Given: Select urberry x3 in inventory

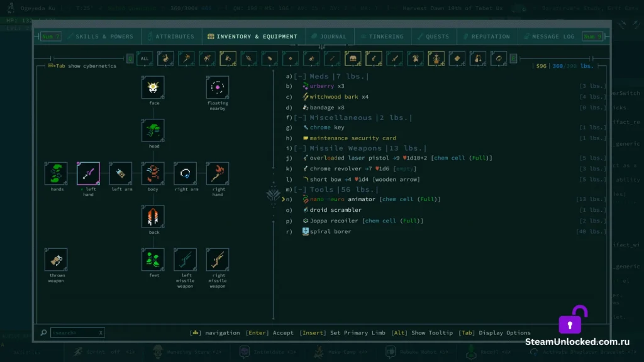Looking at the screenshot, I should (x=446, y=86).
